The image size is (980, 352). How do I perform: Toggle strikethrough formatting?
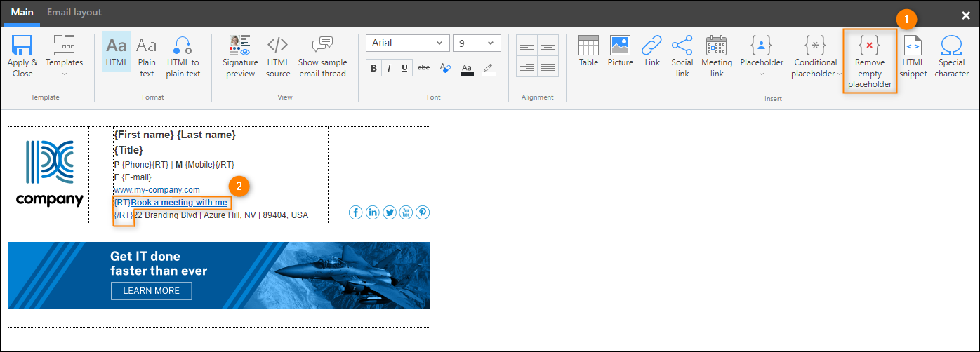pos(424,68)
